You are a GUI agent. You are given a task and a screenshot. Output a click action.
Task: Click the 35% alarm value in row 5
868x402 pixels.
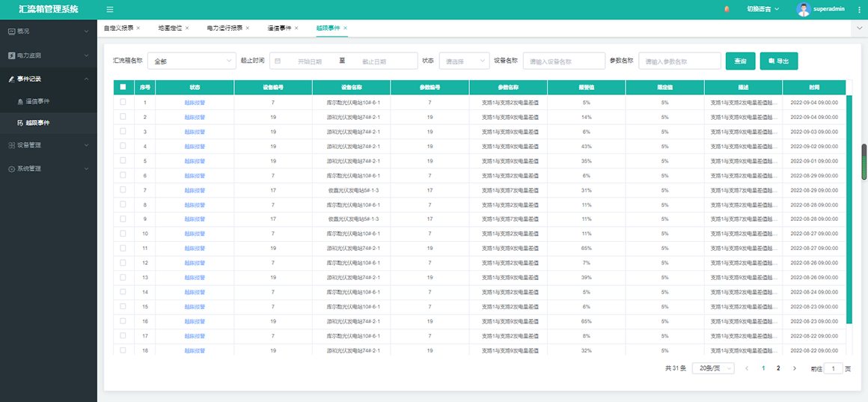click(587, 161)
